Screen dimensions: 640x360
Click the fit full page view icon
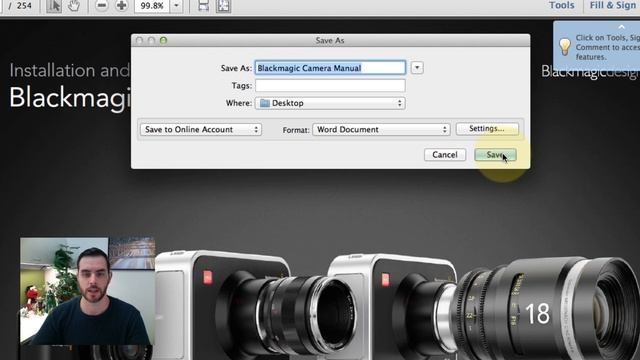tap(223, 6)
